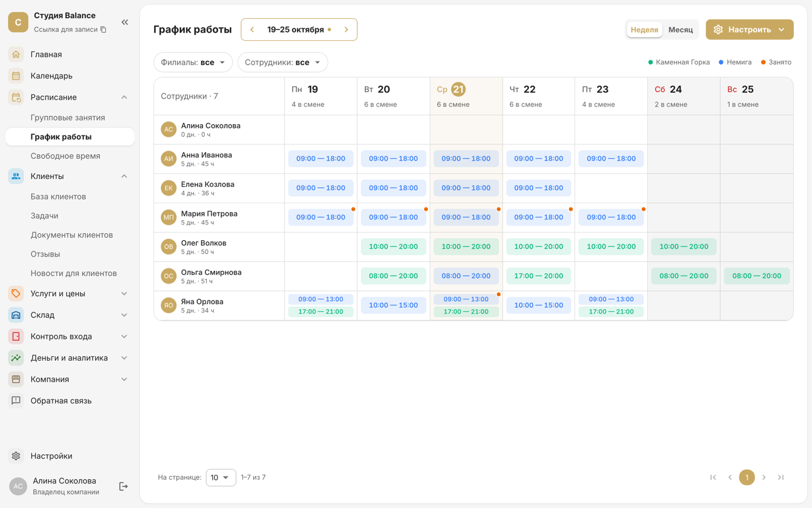This screenshot has height=508, width=812.
Task: Open Свободное время menu item
Action: [x=65, y=156]
